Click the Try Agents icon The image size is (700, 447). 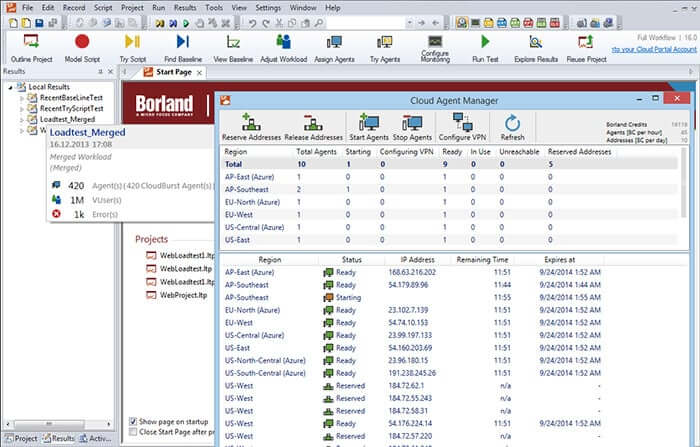384,42
